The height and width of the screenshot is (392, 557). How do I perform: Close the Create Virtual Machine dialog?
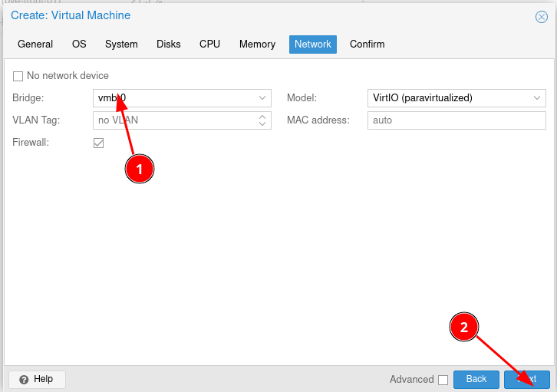541,16
